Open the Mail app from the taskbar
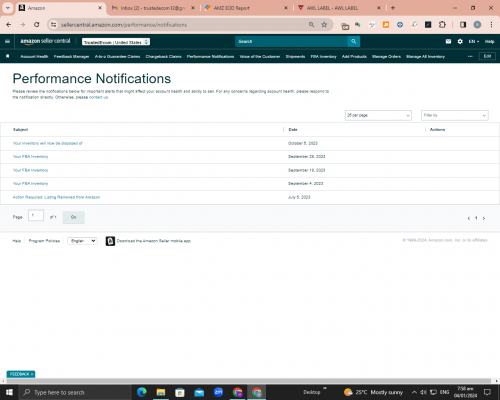This screenshot has height=400, width=500. [199, 392]
